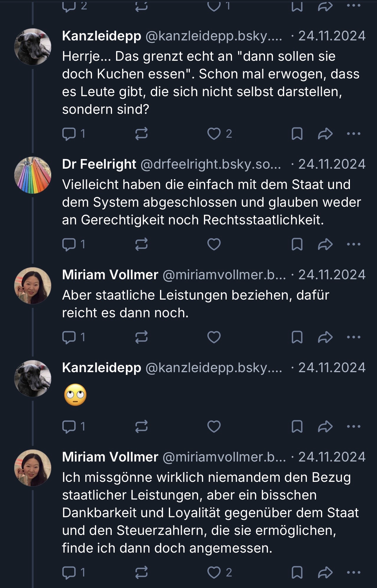This screenshot has width=377, height=588.
Task: Bookmark Miriam Vollmer's "Ich missgönne" post
Action: 297,573
